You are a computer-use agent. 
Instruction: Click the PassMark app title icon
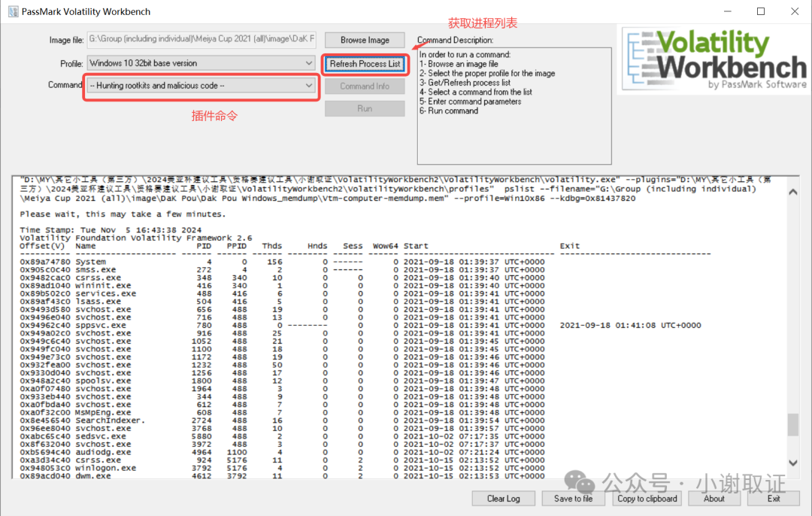pos(13,11)
